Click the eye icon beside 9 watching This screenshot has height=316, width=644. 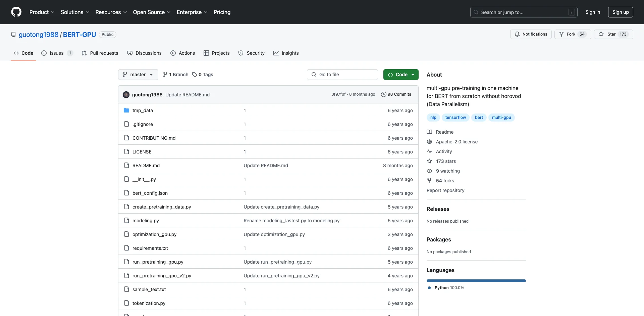[429, 171]
